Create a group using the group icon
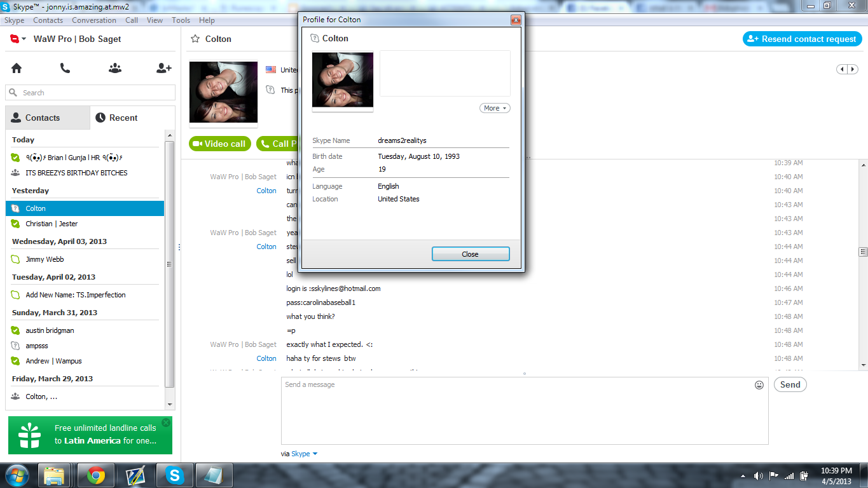The height and width of the screenshot is (488, 868). (114, 68)
